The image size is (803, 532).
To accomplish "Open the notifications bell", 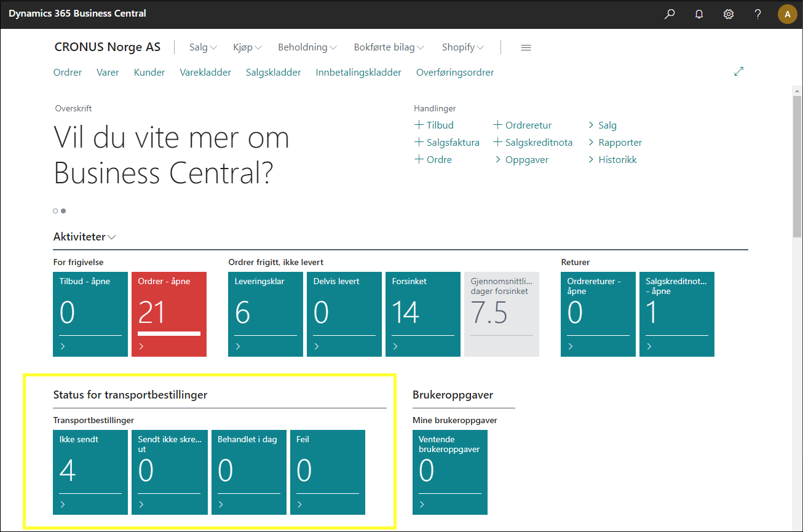I will tap(699, 14).
